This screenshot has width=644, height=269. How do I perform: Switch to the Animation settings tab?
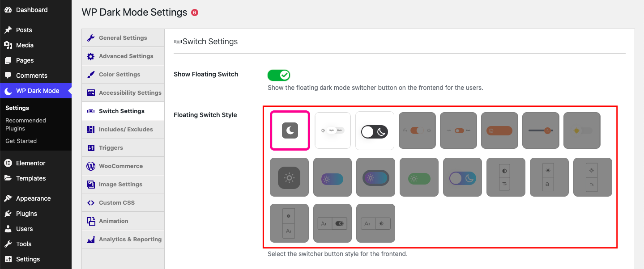point(123,221)
